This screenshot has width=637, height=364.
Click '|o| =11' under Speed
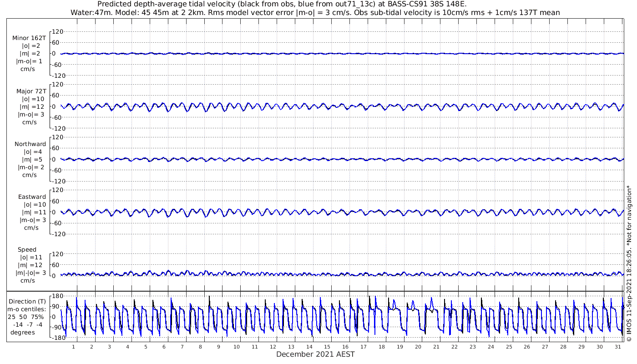click(30, 257)
